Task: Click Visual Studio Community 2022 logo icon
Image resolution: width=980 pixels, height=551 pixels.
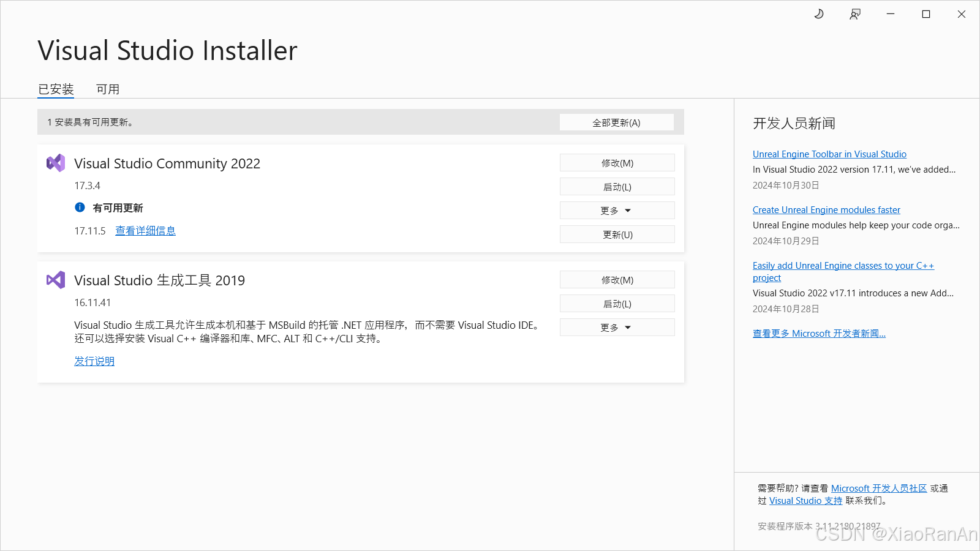Action: 56,163
